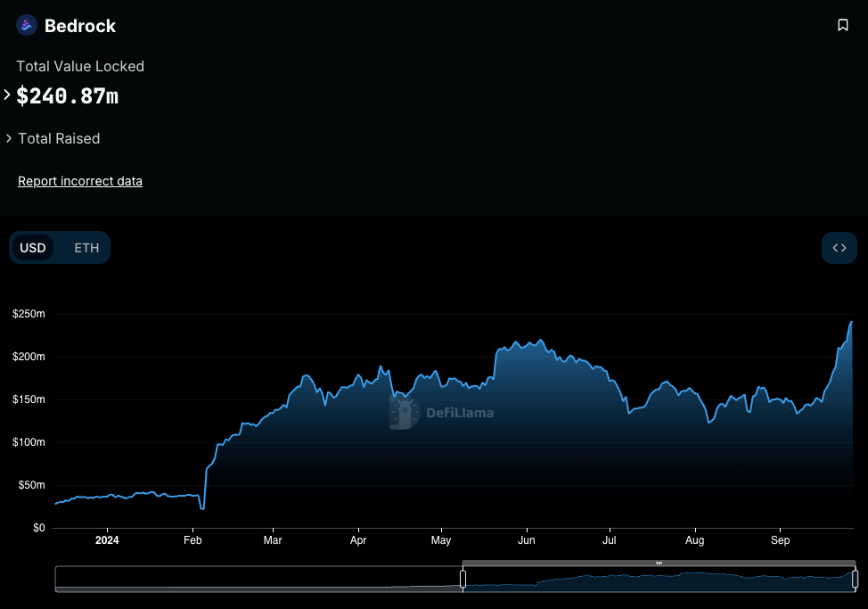This screenshot has height=609, width=868.
Task: Click the $100m y-axis label
Action: (29, 442)
